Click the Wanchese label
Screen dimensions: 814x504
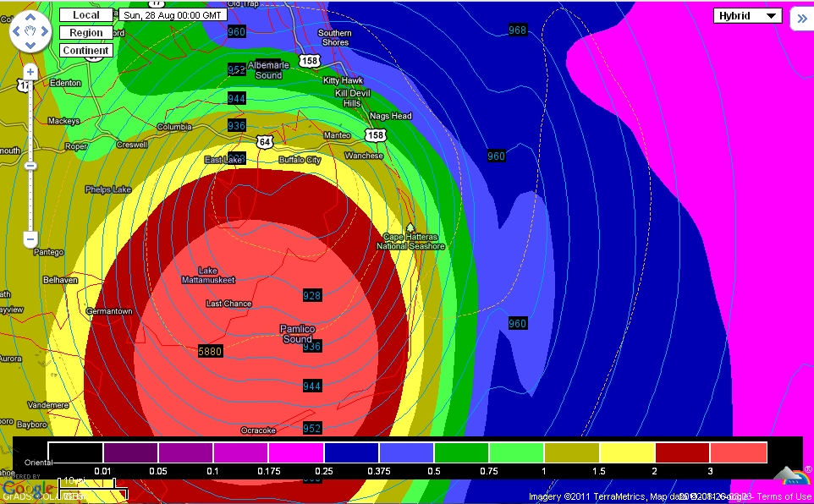[364, 156]
